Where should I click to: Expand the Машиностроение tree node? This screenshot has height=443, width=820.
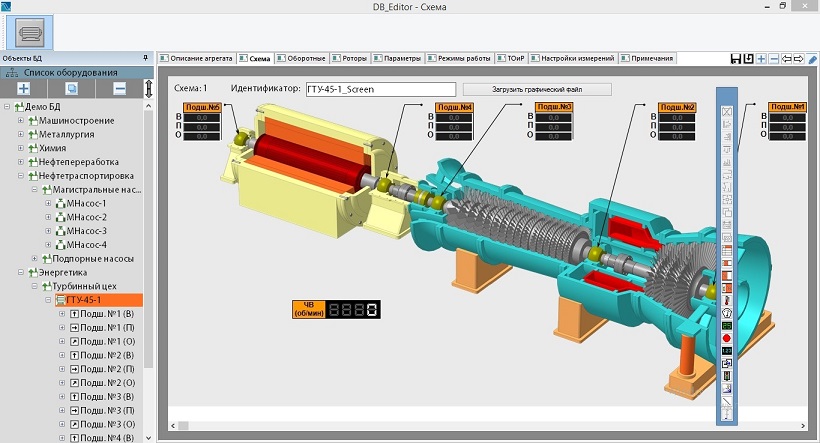[20, 121]
